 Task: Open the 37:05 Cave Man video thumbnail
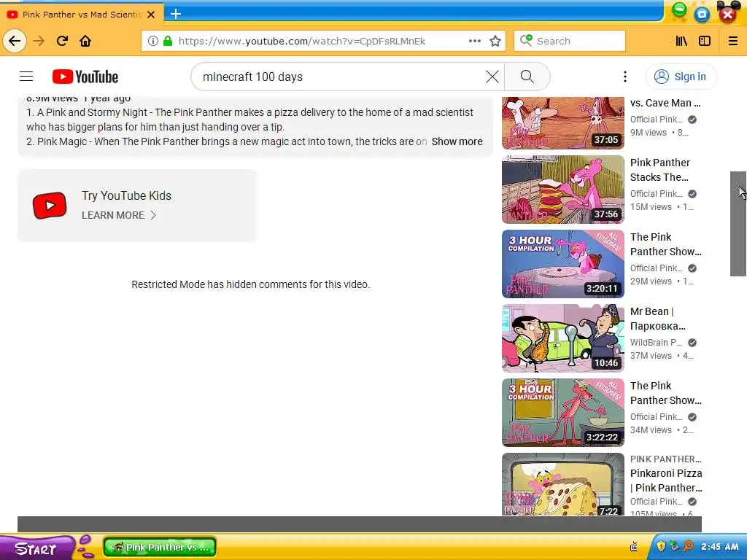pyautogui.click(x=563, y=122)
